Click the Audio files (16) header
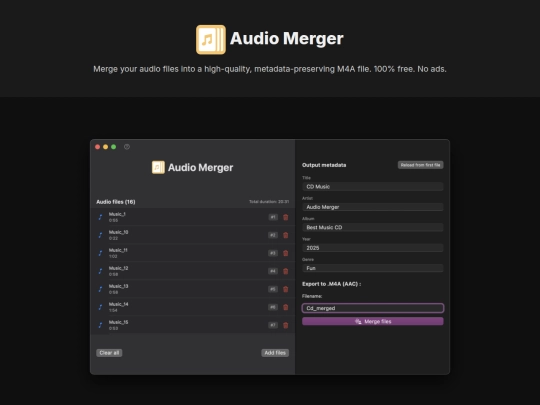This screenshot has height=405, width=540. pos(116,202)
